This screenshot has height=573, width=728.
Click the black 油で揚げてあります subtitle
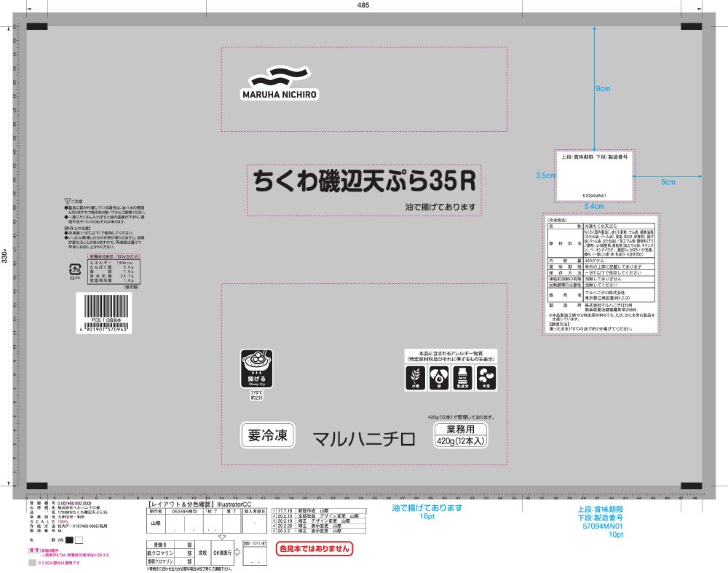click(440, 207)
